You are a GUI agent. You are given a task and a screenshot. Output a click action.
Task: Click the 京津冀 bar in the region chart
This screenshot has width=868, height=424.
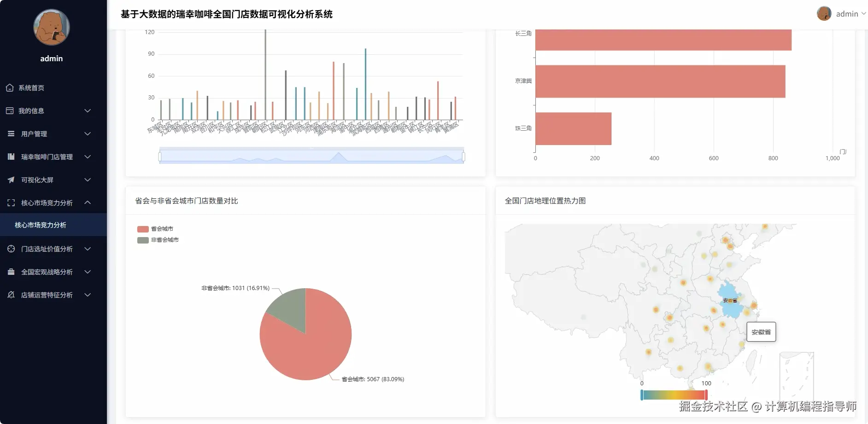point(660,81)
